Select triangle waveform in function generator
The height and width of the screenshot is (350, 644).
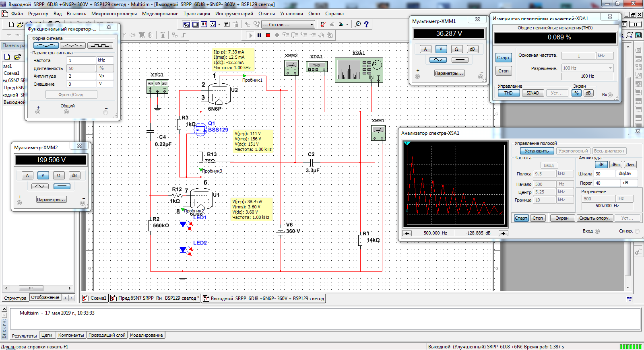pos(72,45)
